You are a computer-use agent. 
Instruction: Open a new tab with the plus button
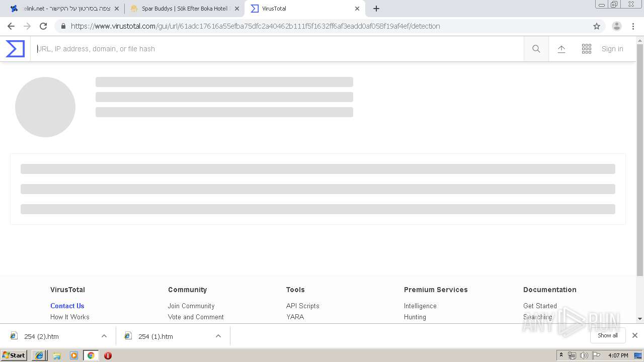coord(376,9)
